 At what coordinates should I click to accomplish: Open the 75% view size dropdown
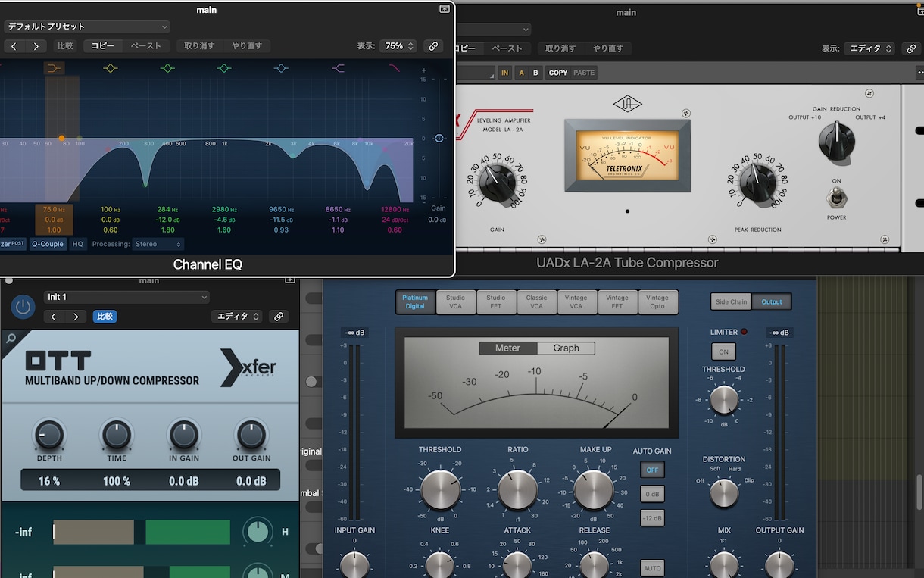pyautogui.click(x=398, y=46)
